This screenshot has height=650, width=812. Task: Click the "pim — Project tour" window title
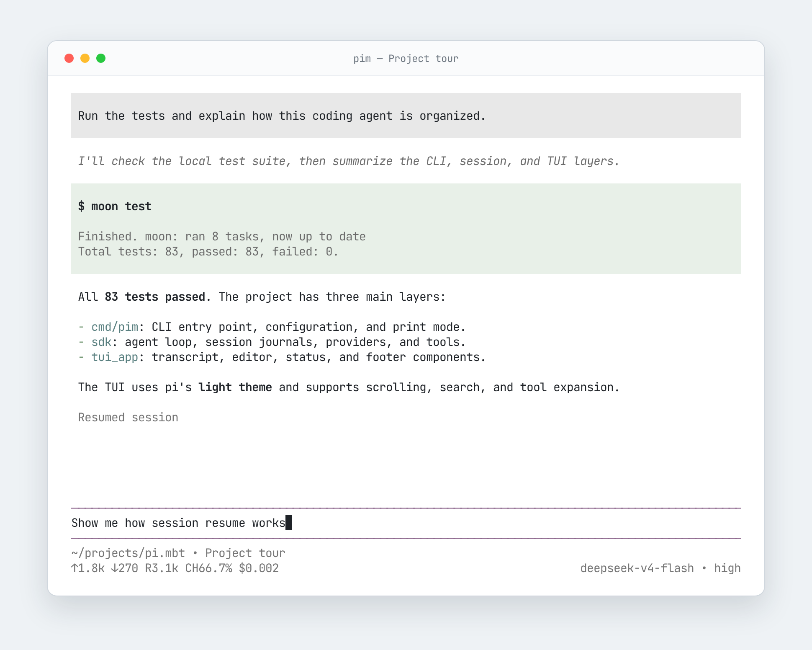point(406,59)
